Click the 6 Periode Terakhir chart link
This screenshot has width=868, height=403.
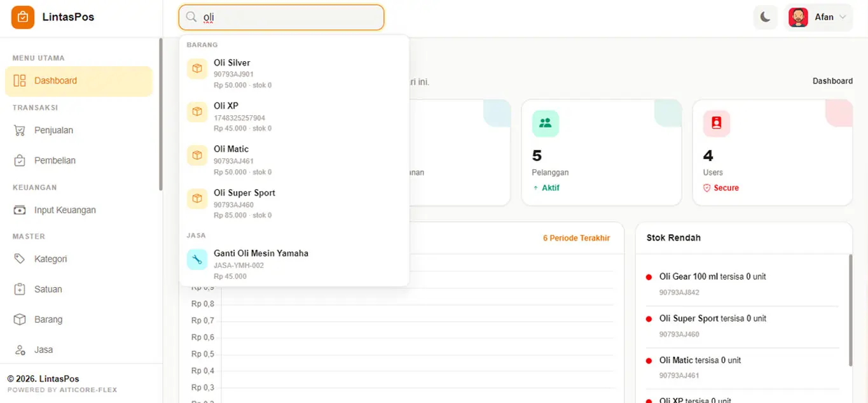click(576, 238)
